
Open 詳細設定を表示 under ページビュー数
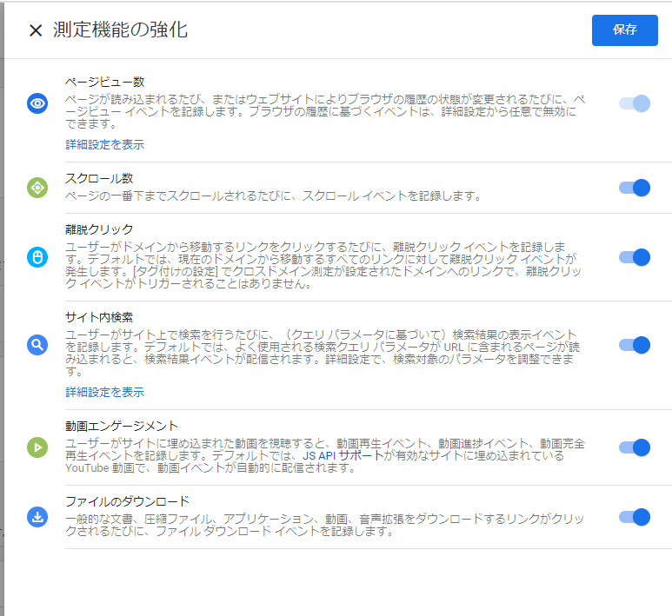pos(104,145)
